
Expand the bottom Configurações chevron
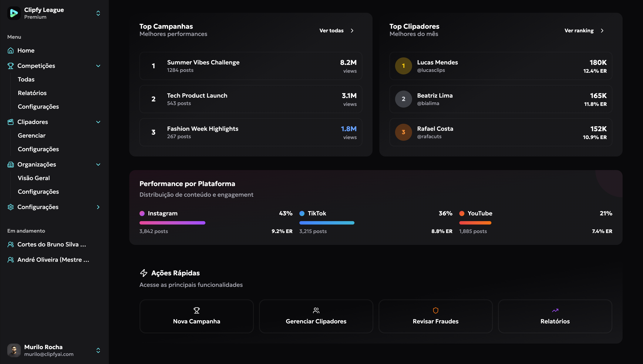(98, 207)
